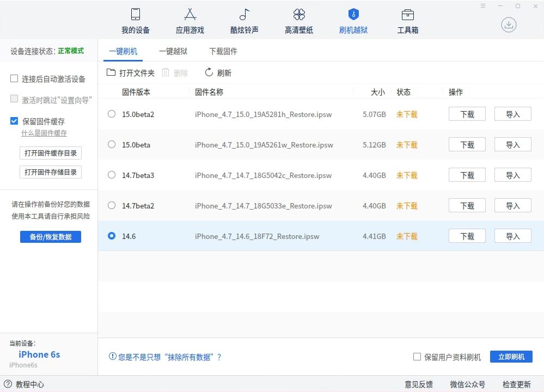544x392 pixels.
Task: Open the hamburger menu at top right
Action: 482,5
